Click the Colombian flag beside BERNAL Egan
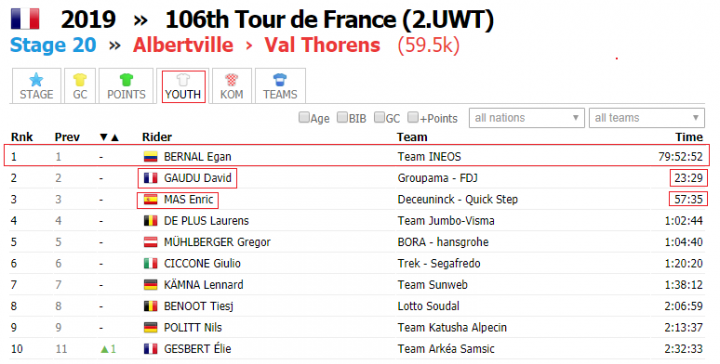 pyautogui.click(x=151, y=157)
